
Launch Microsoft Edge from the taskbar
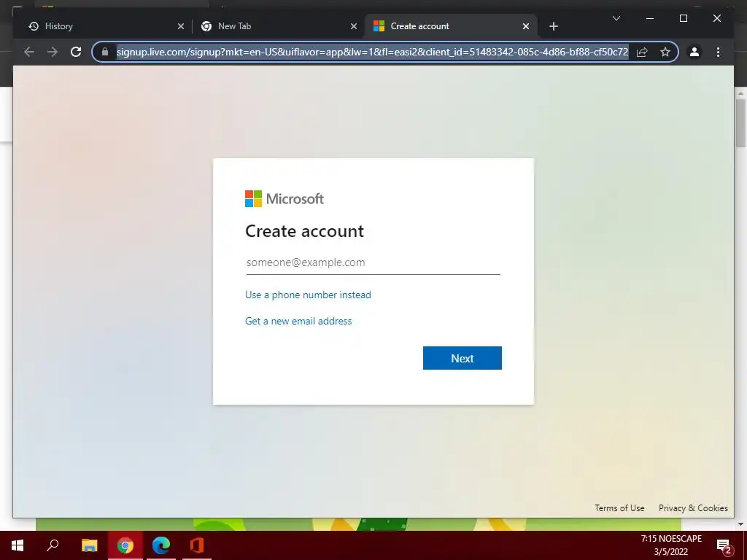pyautogui.click(x=161, y=545)
